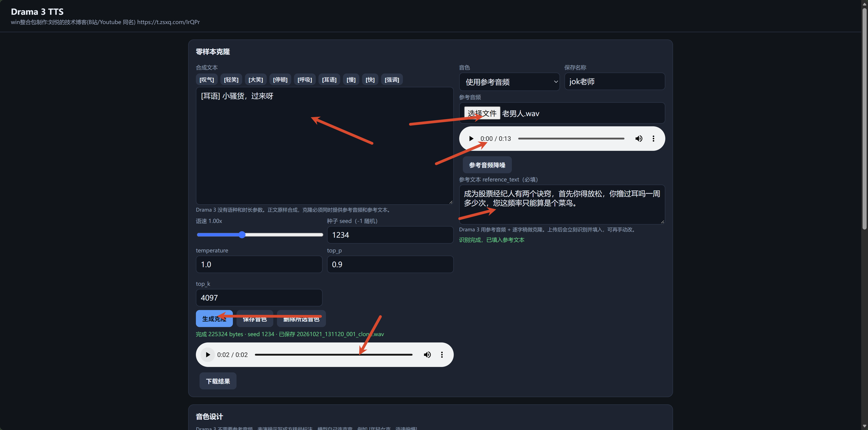The height and width of the screenshot is (430, 868).
Task: Click the 零样本克隆 section heading
Action: coord(213,51)
